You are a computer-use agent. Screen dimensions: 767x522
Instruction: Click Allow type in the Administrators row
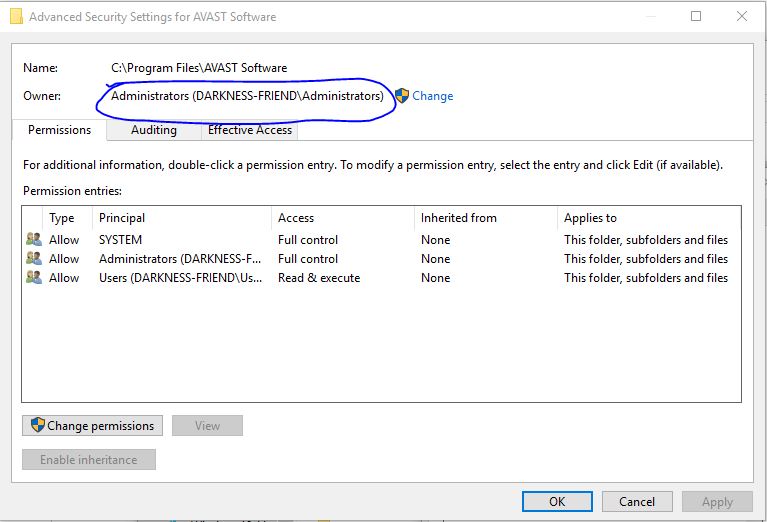coord(64,259)
